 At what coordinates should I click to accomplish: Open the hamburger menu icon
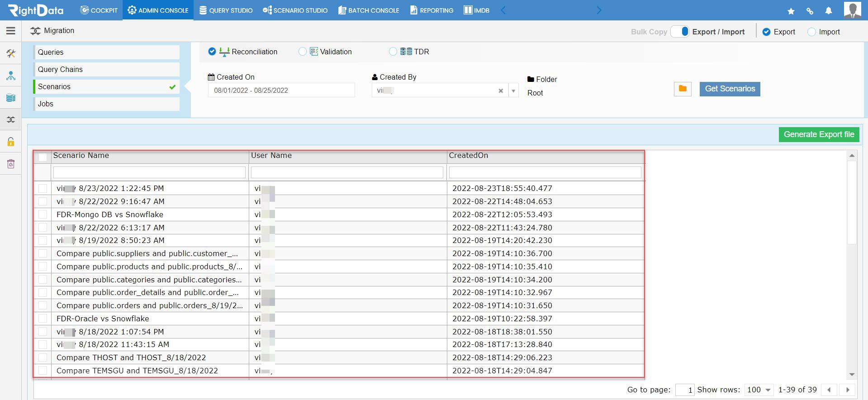pos(11,31)
